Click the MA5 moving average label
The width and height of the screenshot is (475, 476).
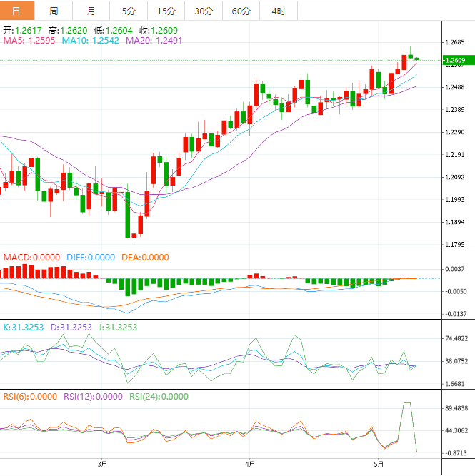30,41
